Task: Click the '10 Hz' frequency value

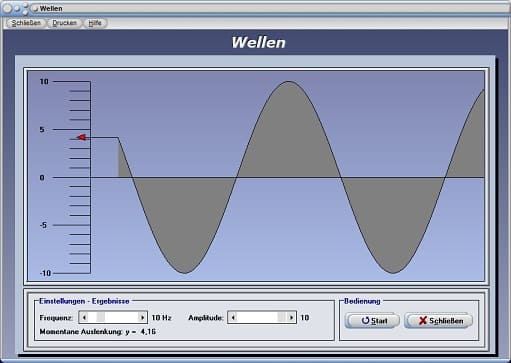Action: point(161,318)
